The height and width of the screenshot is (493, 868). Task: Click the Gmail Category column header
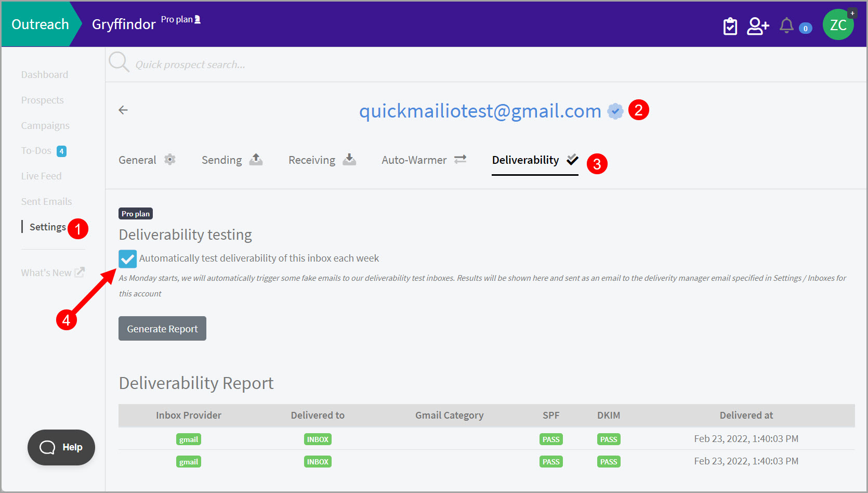click(x=450, y=416)
